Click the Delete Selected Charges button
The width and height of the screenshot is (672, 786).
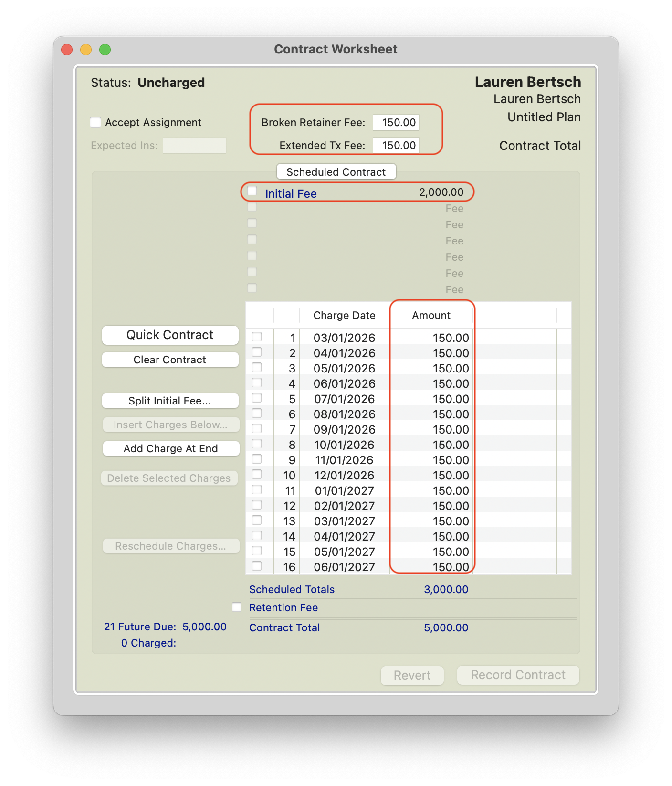169,478
